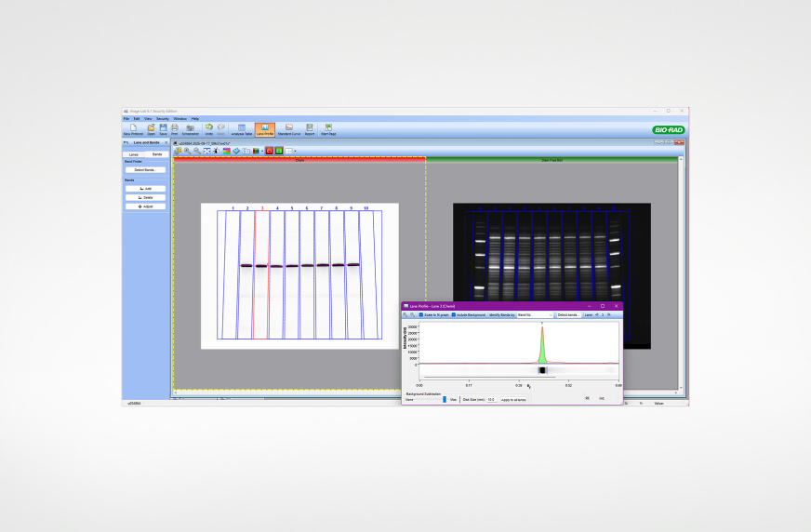
Task: Toggle the Include Background checkbox
Action: 454,315
